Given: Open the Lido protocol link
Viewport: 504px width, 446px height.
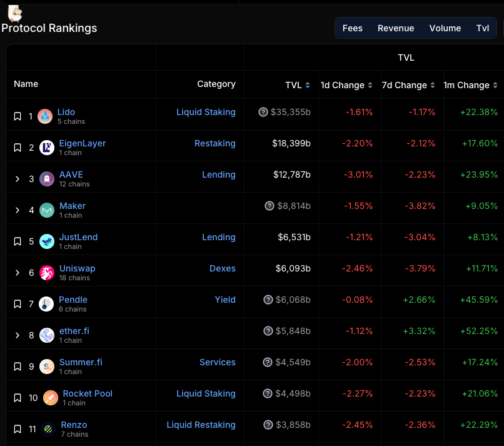Looking at the screenshot, I should 66,112.
